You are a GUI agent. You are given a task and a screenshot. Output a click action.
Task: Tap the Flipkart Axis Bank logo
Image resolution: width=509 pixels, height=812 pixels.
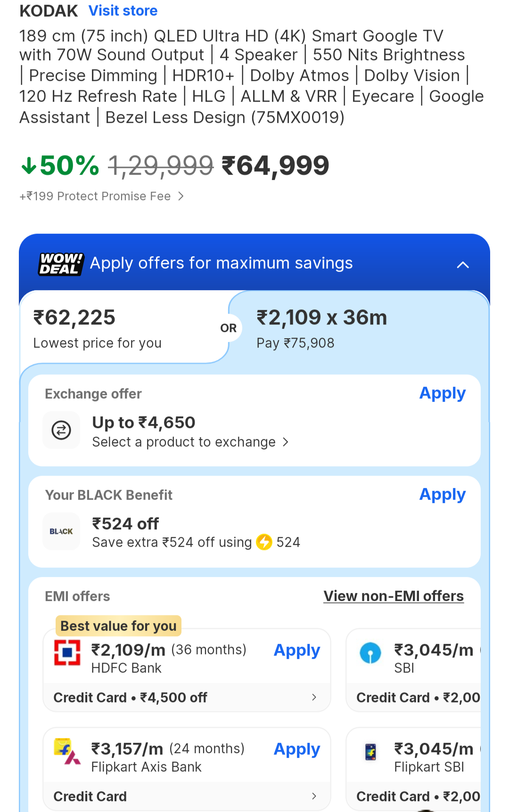(67, 751)
